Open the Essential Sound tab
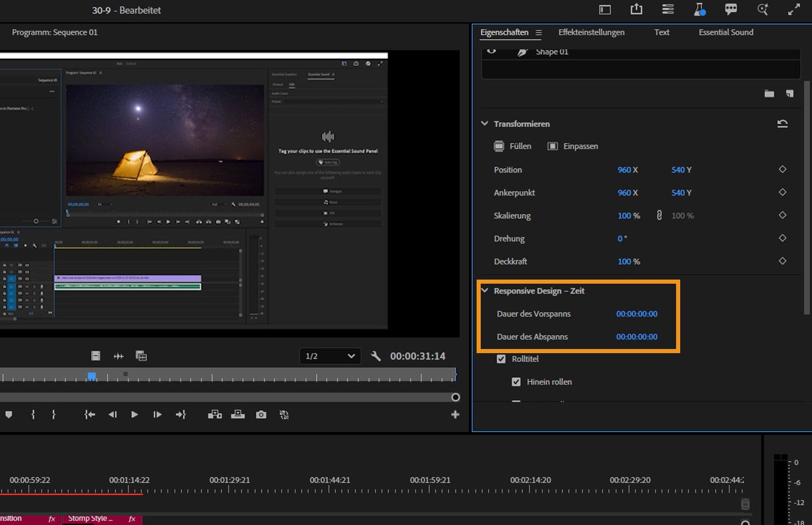The width and height of the screenshot is (812, 525). 726,32
